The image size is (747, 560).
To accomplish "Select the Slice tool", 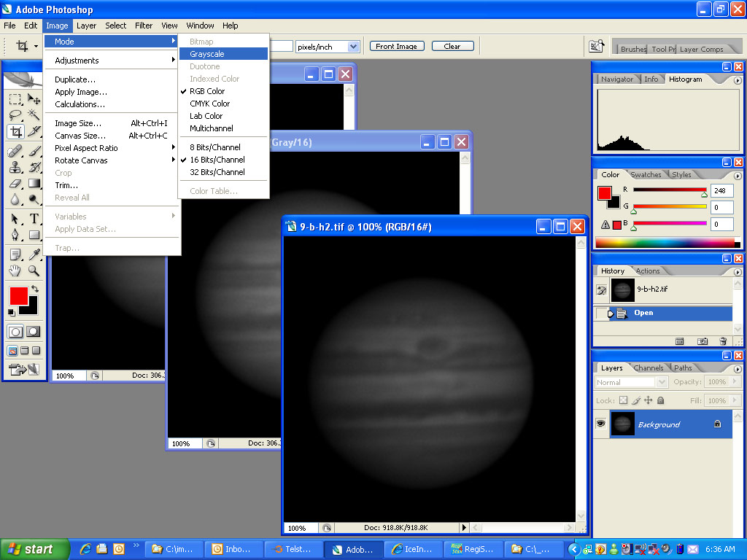I will point(34,131).
